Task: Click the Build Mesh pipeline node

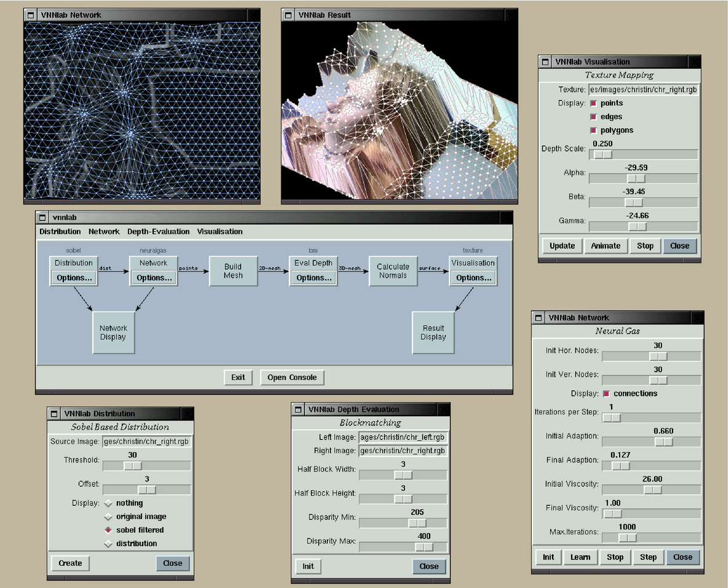Action: [x=233, y=272]
